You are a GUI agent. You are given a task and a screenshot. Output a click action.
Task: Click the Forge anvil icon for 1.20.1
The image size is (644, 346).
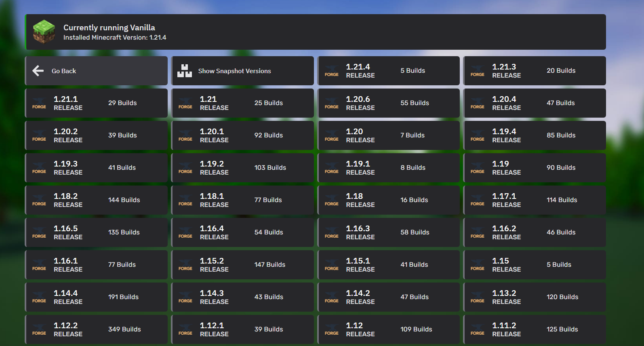pos(185,135)
